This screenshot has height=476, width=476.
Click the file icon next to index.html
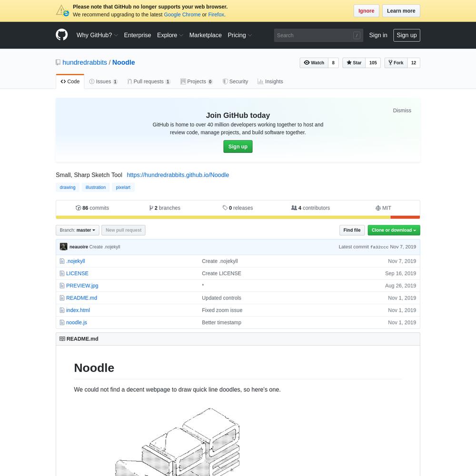tap(62, 310)
